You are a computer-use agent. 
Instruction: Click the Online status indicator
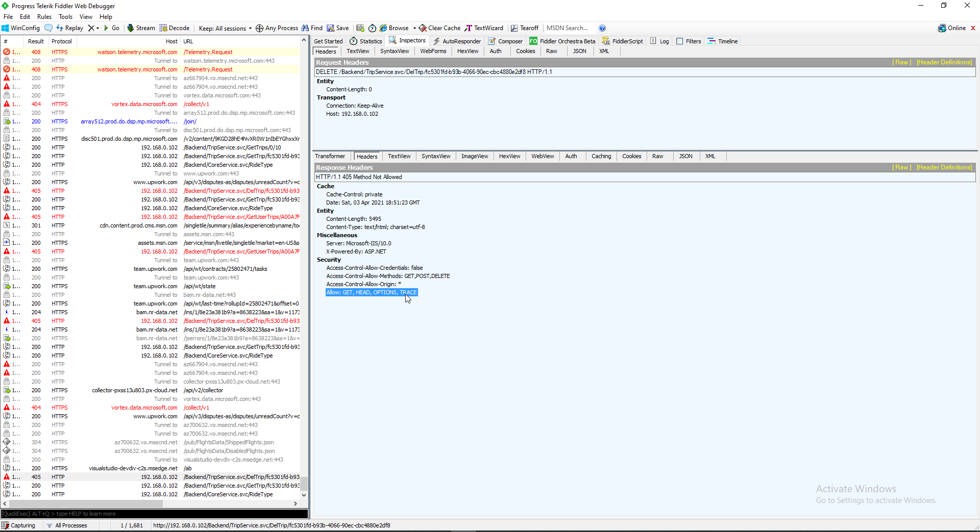(x=952, y=28)
